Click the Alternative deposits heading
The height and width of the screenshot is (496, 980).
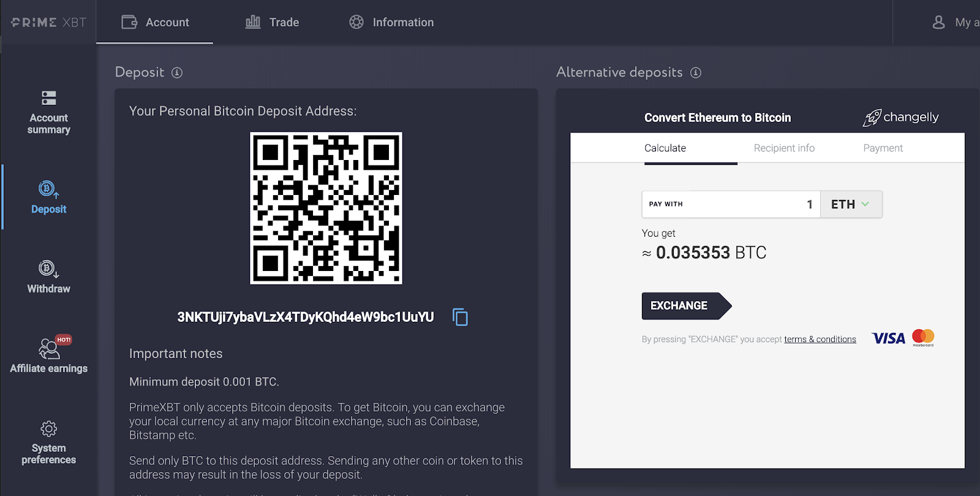pos(619,72)
